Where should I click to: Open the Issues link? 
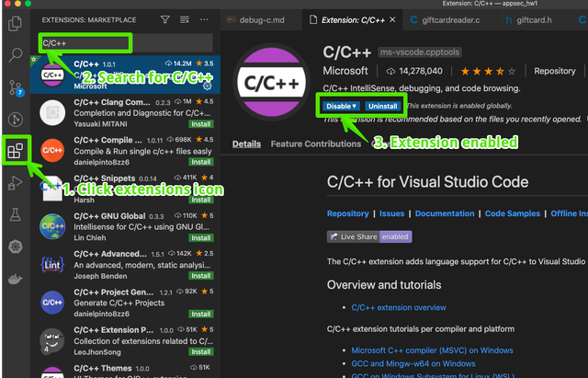tap(392, 213)
